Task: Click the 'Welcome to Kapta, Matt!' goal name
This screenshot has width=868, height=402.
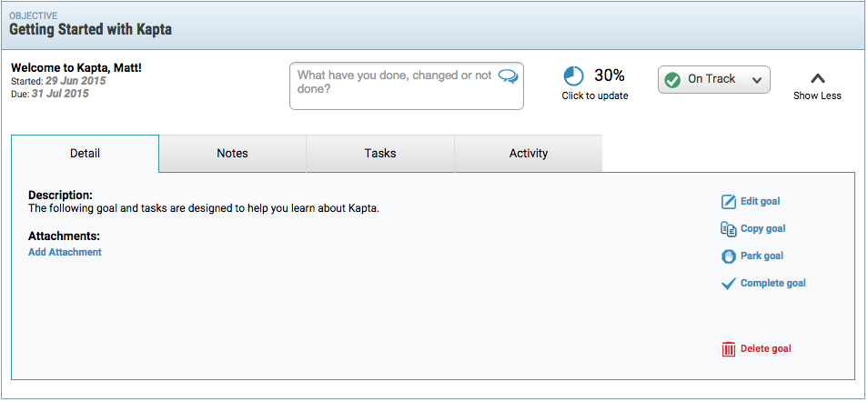Action: click(x=76, y=68)
